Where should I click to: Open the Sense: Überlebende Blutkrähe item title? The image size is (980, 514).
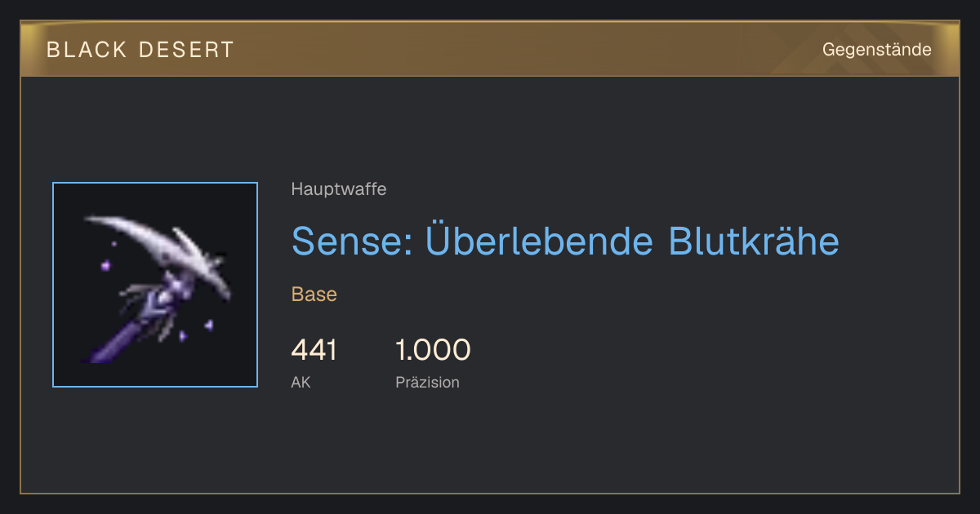(565, 241)
